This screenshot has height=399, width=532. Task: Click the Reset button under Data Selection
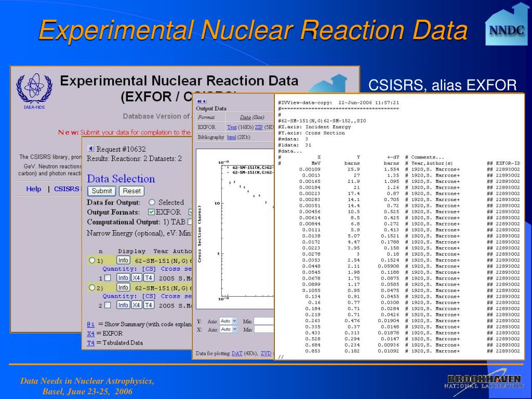[x=131, y=191]
